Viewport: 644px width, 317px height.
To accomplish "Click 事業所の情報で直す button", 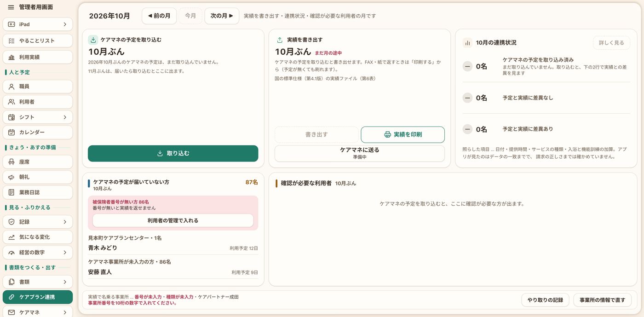I will tap(602, 300).
